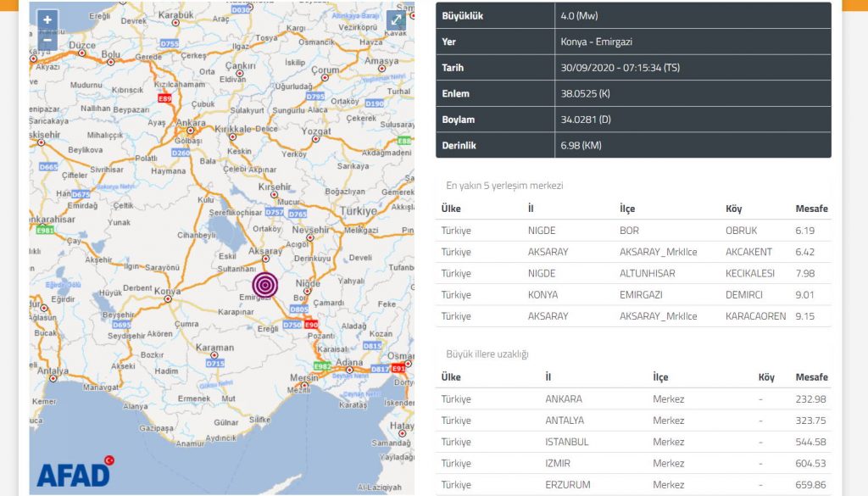Screen dimensions: 868x496
Task: Click the D715 road shield near Karaman
Action: [215, 363]
